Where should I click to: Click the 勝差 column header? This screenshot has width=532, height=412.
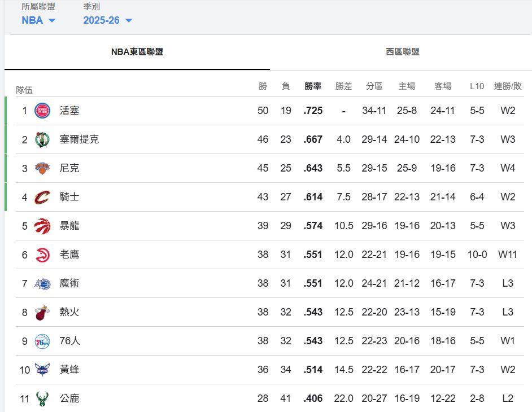[x=343, y=86]
